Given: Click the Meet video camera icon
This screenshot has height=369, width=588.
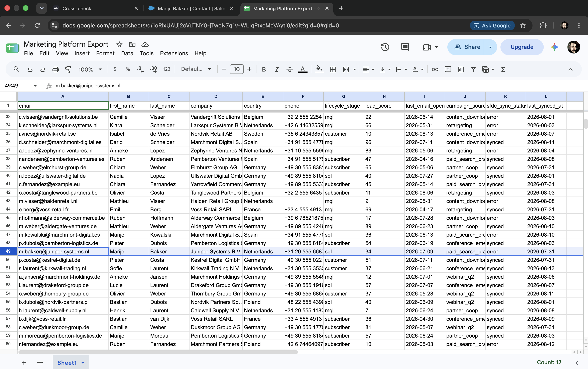Looking at the screenshot, I should [x=427, y=47].
